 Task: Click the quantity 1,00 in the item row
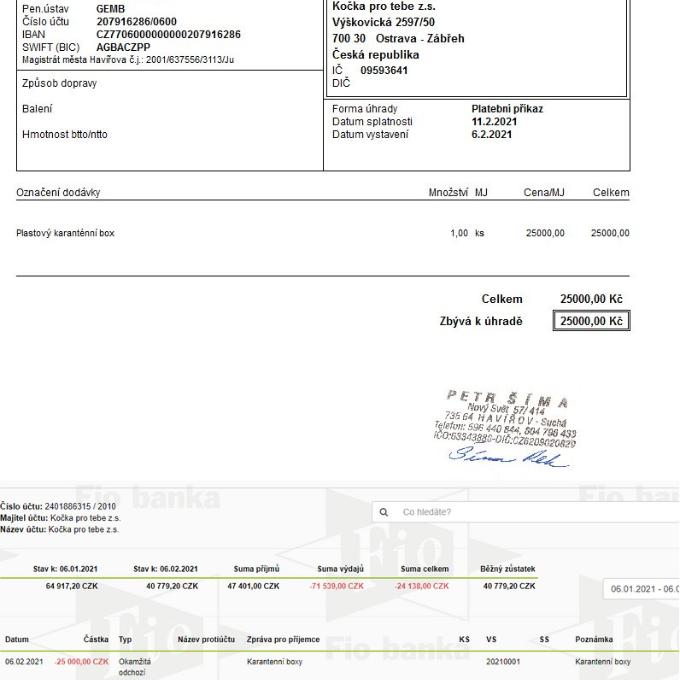click(x=459, y=233)
